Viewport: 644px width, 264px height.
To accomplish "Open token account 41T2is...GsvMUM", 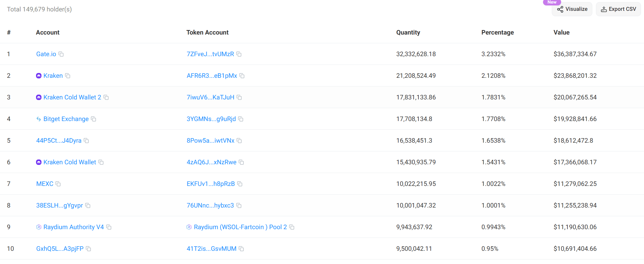I will click(211, 249).
